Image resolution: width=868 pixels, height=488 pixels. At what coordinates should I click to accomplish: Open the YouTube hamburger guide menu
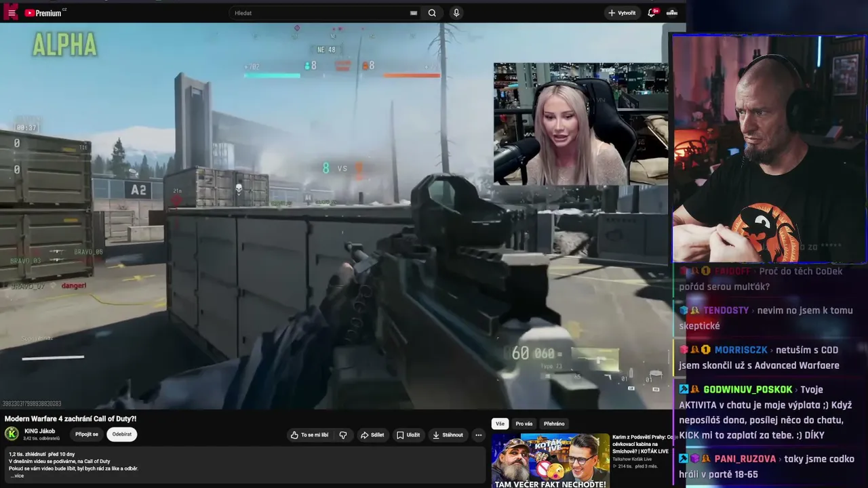[12, 13]
